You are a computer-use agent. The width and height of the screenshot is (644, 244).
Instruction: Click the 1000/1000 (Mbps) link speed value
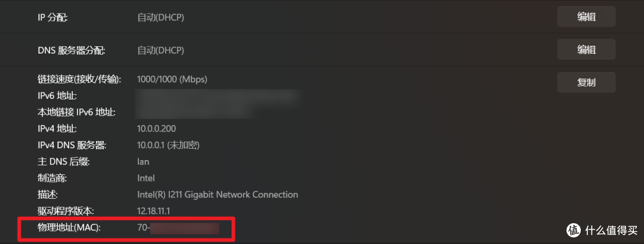click(172, 80)
